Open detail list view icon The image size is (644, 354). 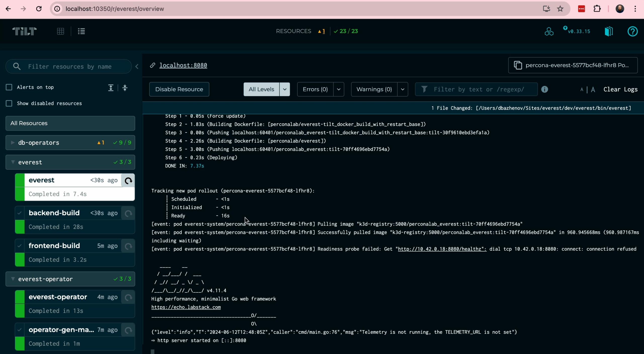[81, 31]
